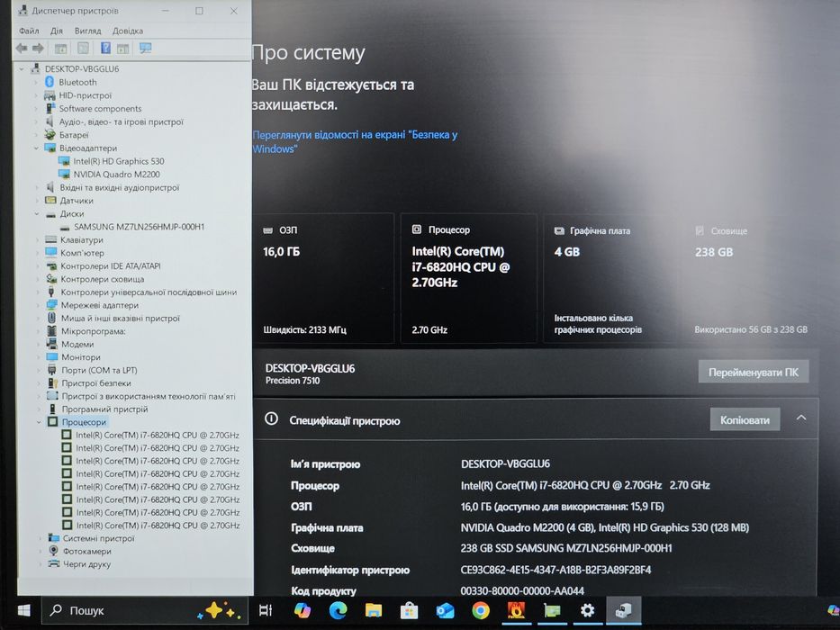
Task: Select the Software components item
Action: (100, 108)
